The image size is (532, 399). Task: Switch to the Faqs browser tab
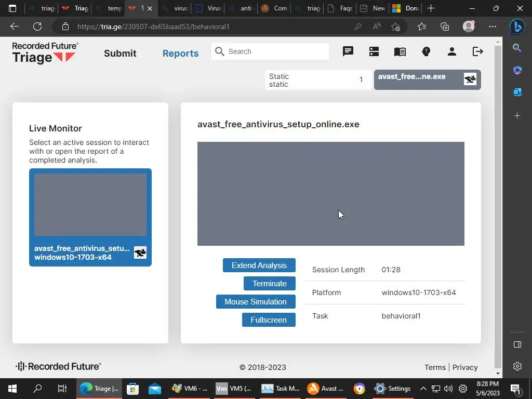[x=340, y=8]
